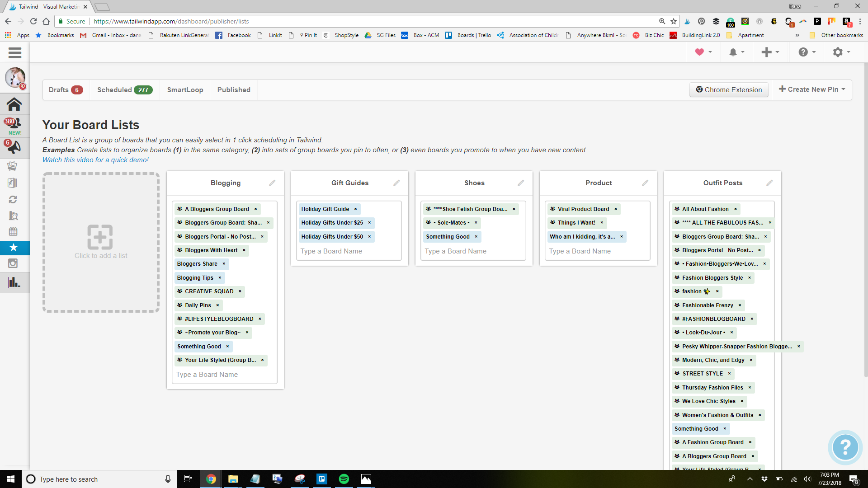This screenshot has height=488, width=868.
Task: Type a Board Name field in Shoes list
Action: click(x=473, y=251)
